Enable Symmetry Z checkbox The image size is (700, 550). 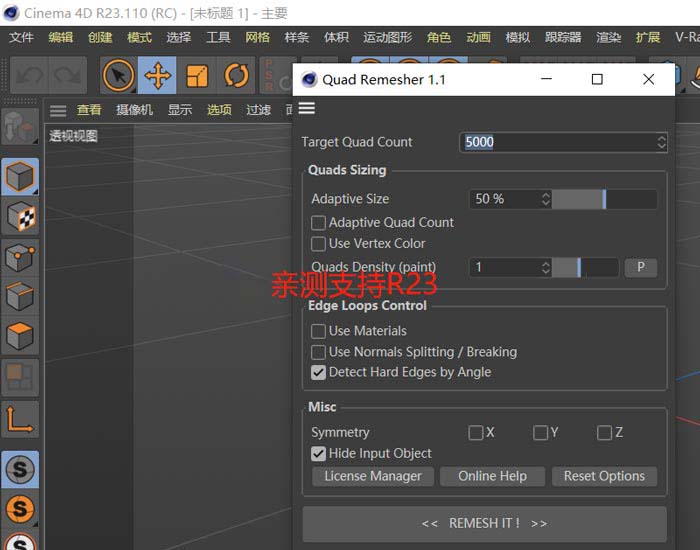(x=604, y=433)
